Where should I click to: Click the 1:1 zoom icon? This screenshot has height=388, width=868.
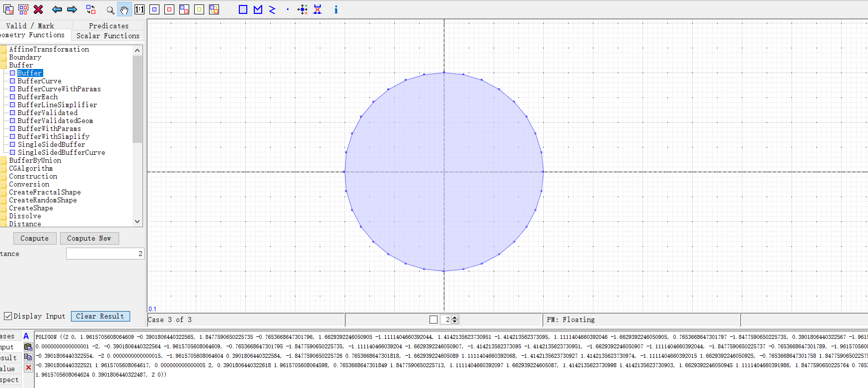[x=140, y=9]
